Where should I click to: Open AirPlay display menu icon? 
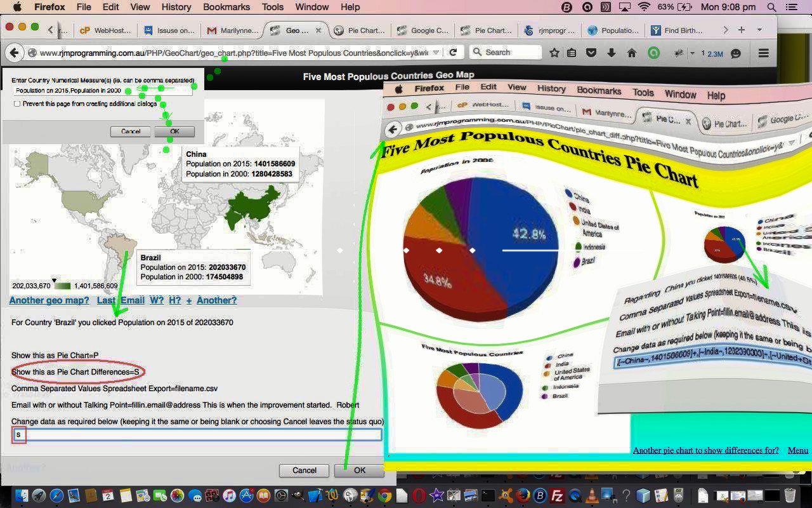(x=625, y=7)
